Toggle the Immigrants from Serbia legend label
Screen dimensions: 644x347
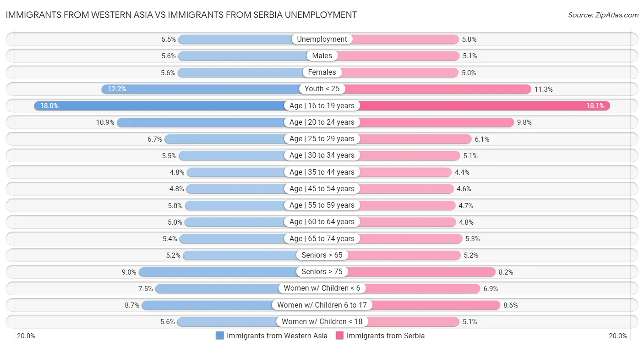pos(385,336)
